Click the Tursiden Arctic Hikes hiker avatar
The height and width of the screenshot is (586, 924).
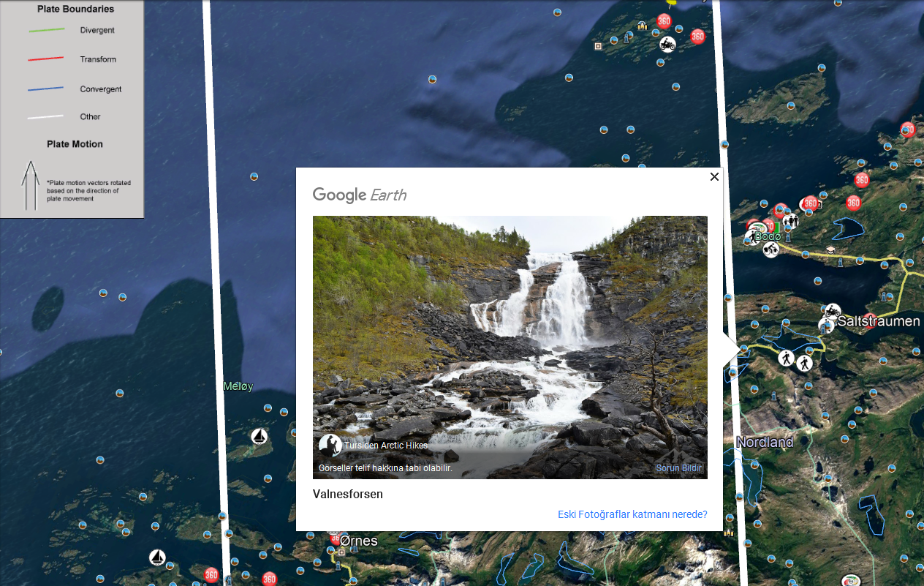coord(330,446)
